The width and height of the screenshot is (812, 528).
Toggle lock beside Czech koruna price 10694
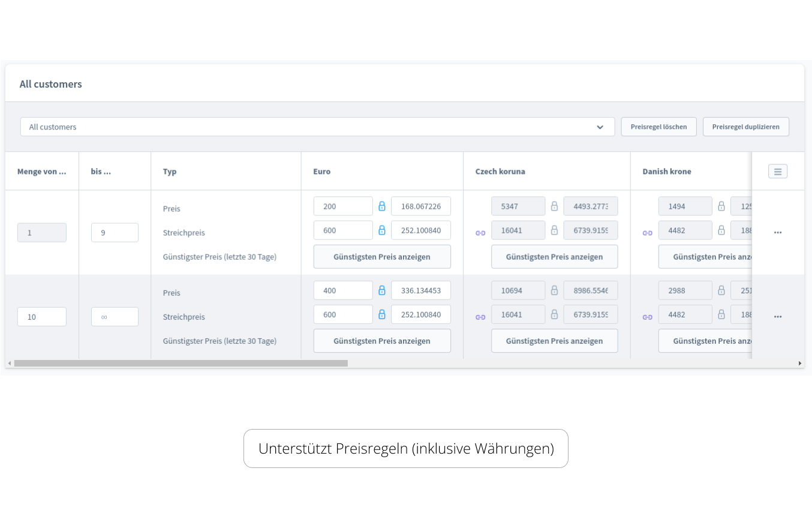(x=555, y=290)
